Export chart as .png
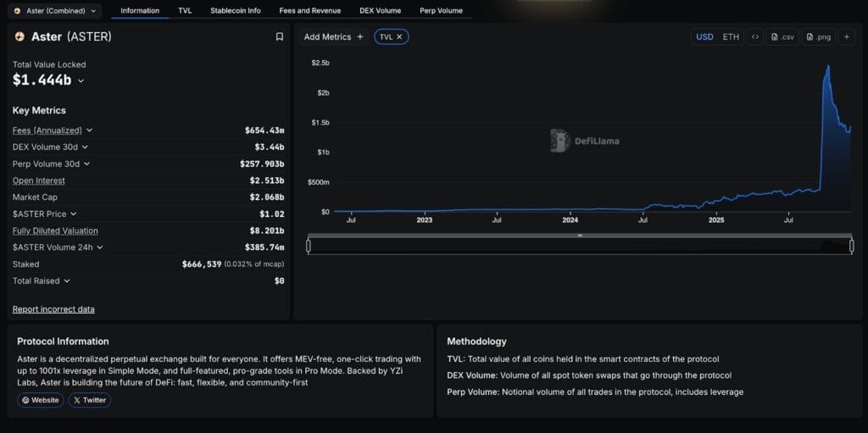Viewport: 868px width, 433px height. click(x=819, y=37)
